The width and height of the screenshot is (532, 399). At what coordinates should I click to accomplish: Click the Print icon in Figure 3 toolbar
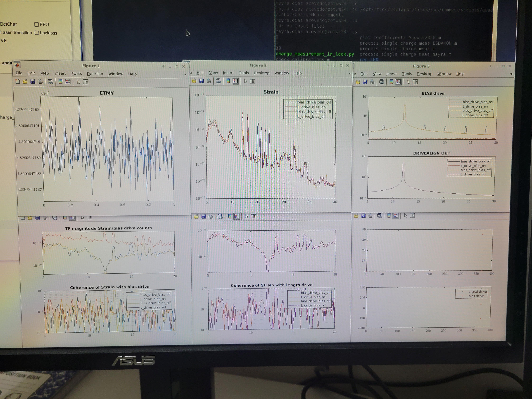point(372,82)
